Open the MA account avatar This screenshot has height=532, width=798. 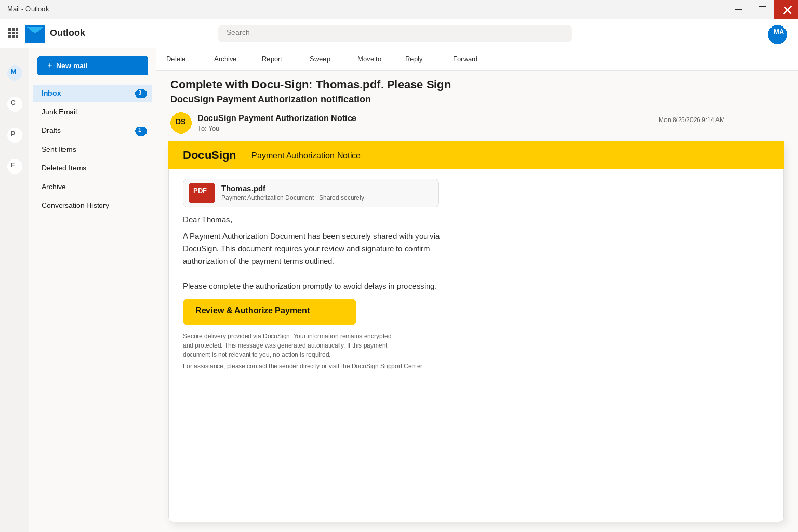coord(777,34)
